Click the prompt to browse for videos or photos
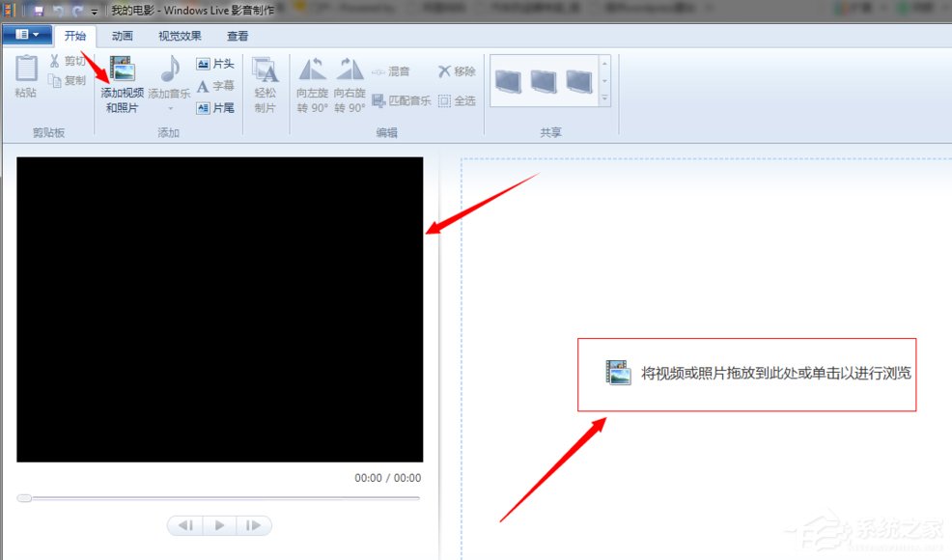Image resolution: width=952 pixels, height=560 pixels. 746,374
